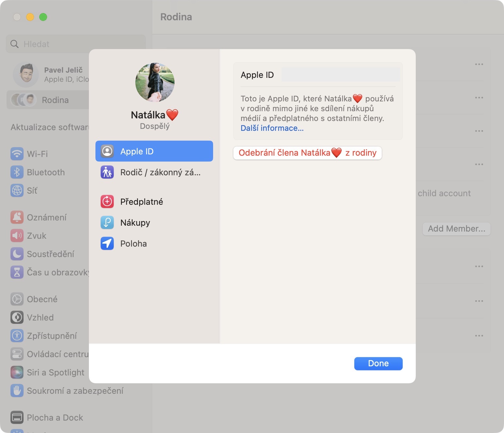Open the Plocha a Dock icon

click(x=17, y=417)
